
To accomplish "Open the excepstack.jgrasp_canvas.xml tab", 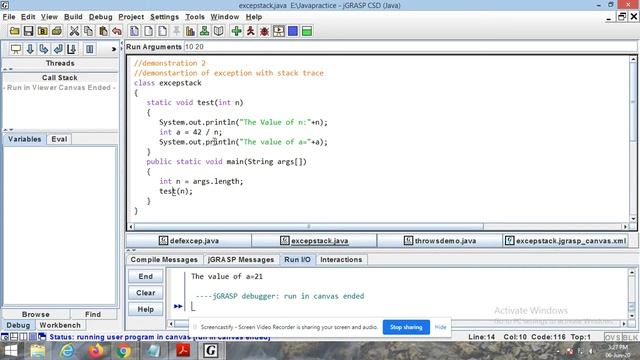I will click(565, 241).
